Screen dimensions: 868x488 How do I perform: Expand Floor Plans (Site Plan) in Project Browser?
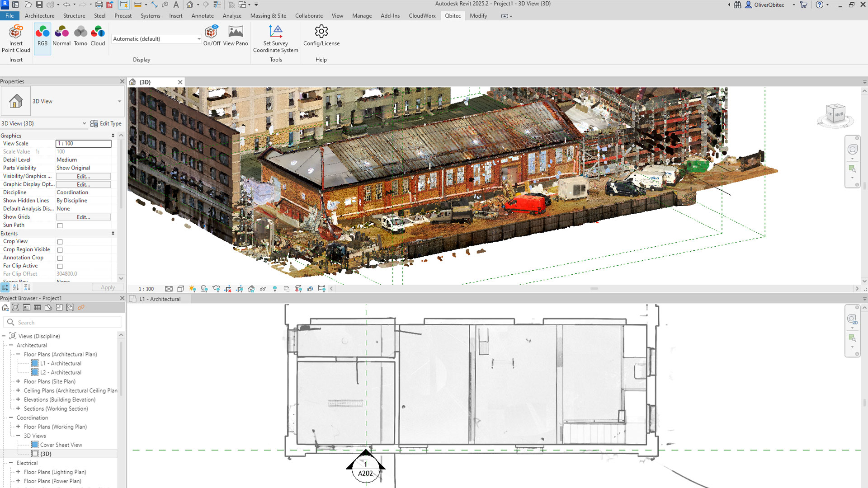17,381
